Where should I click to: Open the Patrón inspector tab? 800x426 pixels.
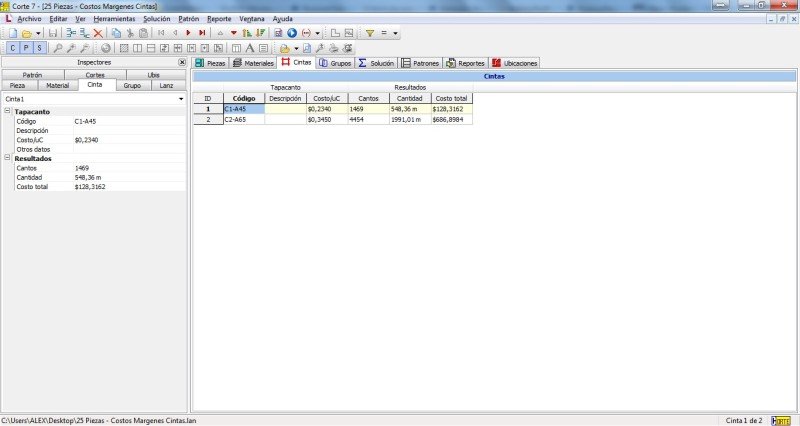32,75
